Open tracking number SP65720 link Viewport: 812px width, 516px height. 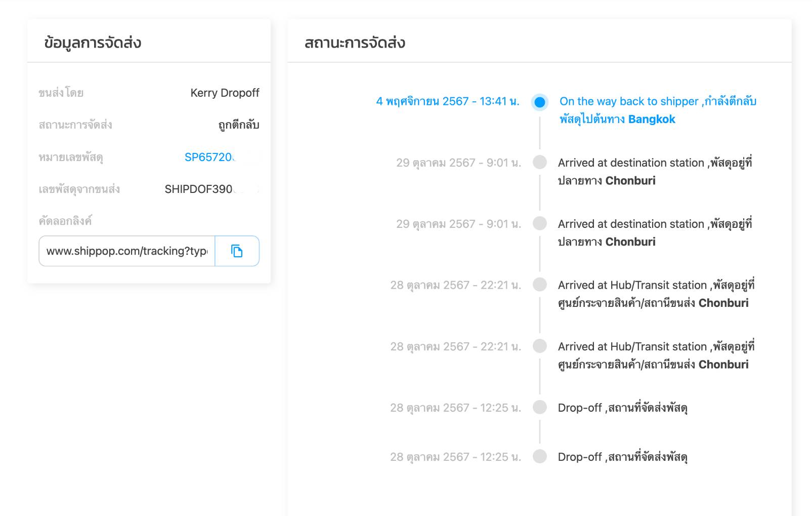tap(209, 157)
